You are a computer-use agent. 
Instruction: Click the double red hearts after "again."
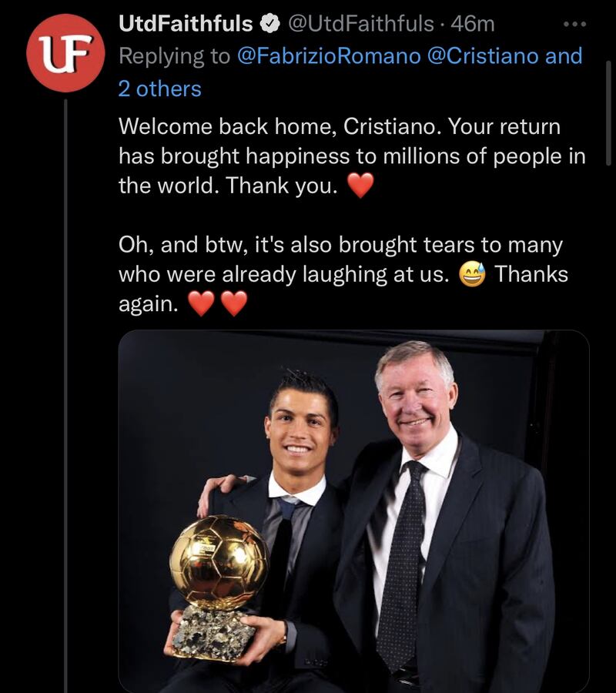(218, 305)
